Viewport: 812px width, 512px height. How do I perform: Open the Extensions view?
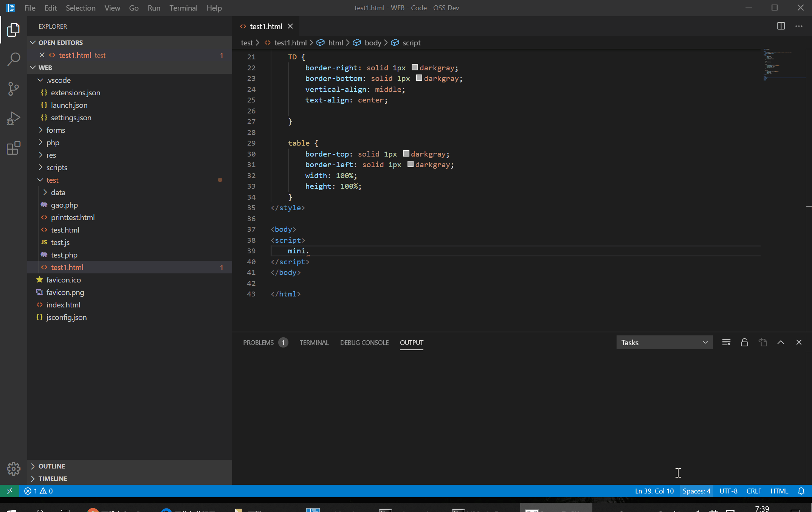tap(14, 148)
